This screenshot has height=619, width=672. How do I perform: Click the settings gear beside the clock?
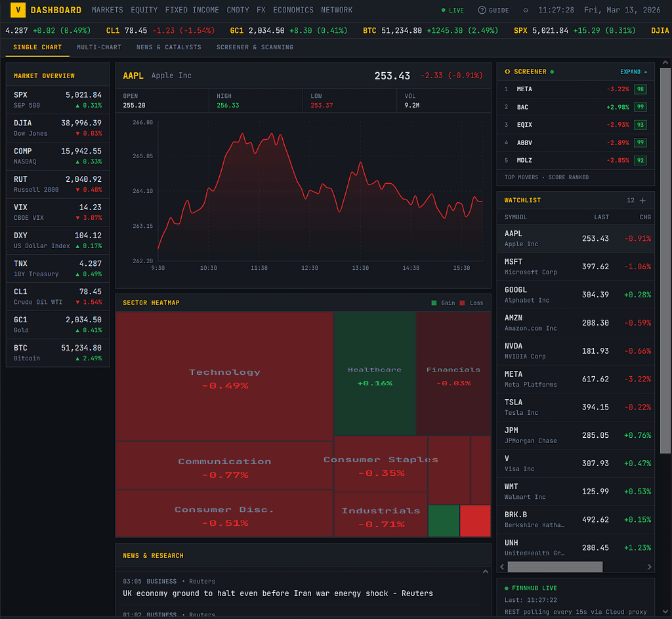525,11
